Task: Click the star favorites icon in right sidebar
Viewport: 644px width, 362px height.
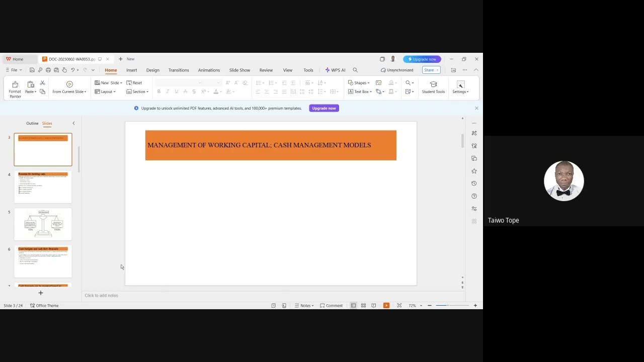Action: (474, 171)
